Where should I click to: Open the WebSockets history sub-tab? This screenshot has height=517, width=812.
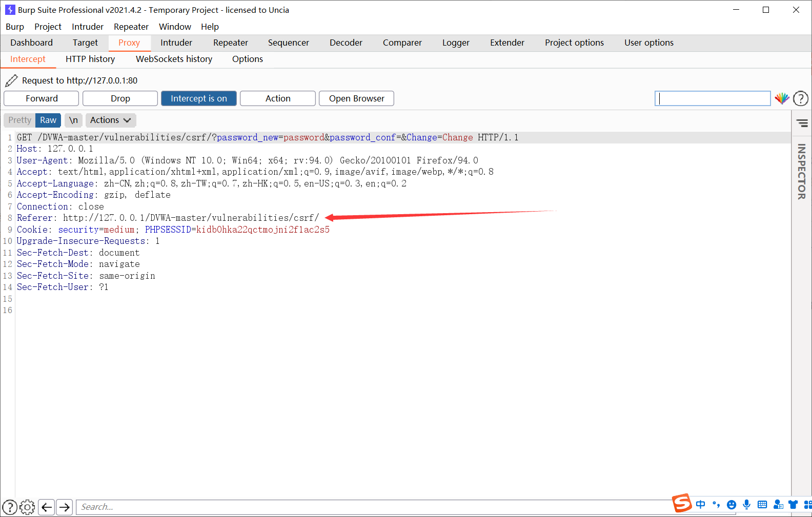click(174, 59)
